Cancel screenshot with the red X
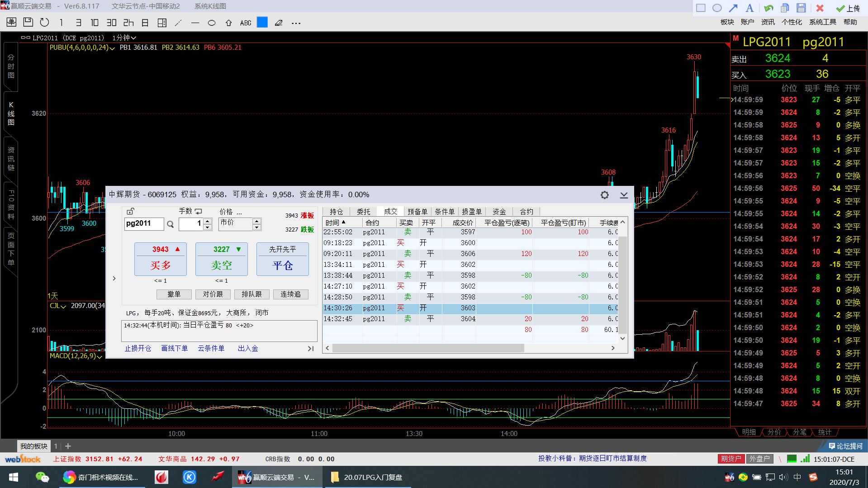The height and width of the screenshot is (488, 868). pyautogui.click(x=820, y=8)
